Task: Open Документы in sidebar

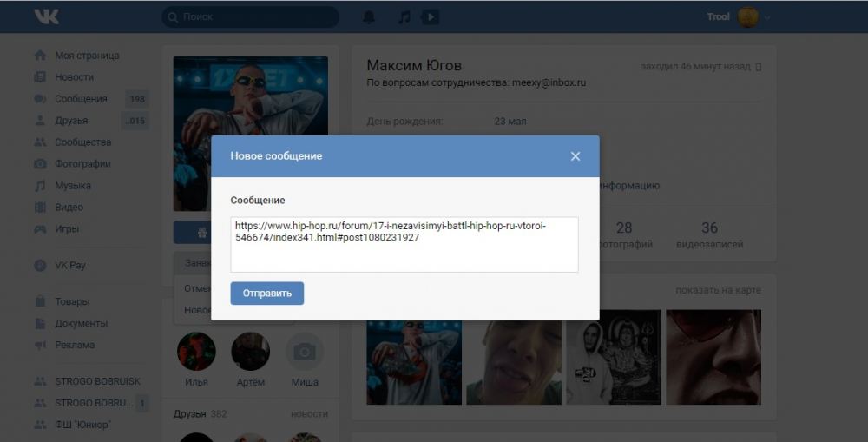Action: tap(81, 323)
